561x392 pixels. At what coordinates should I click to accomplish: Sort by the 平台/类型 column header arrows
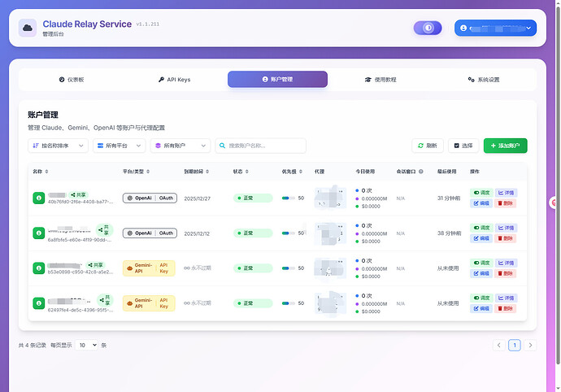(148, 172)
